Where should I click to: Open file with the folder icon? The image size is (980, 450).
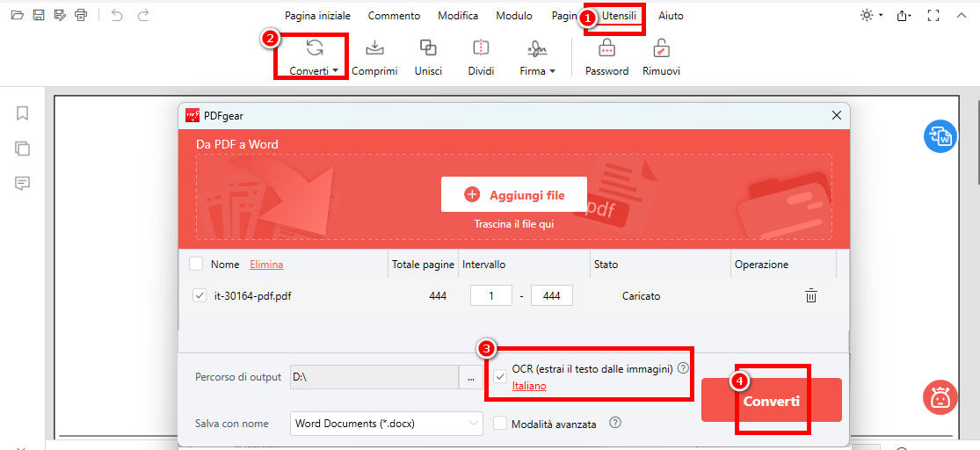pyautogui.click(x=18, y=16)
